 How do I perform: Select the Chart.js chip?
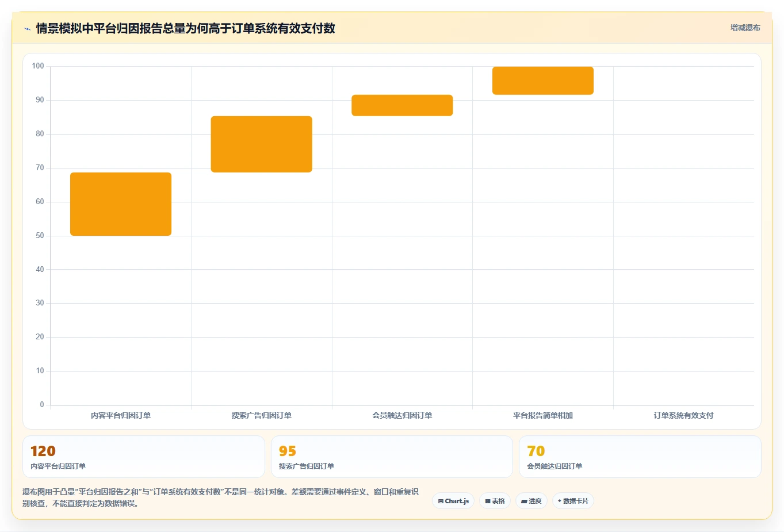[453, 501]
